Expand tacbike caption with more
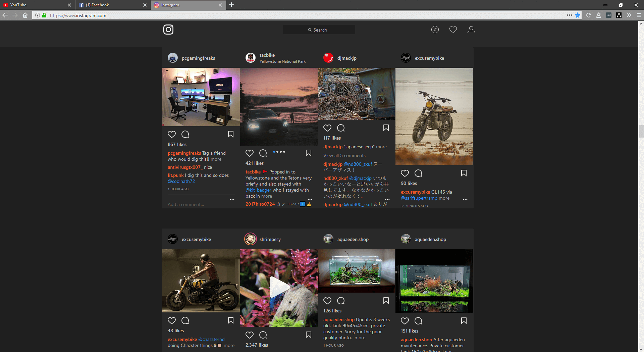The image size is (644, 352). pyautogui.click(x=267, y=196)
